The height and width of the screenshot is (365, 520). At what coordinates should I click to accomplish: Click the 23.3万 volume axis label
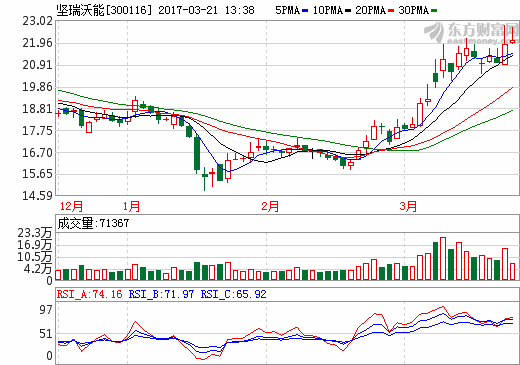pyautogui.click(x=35, y=233)
